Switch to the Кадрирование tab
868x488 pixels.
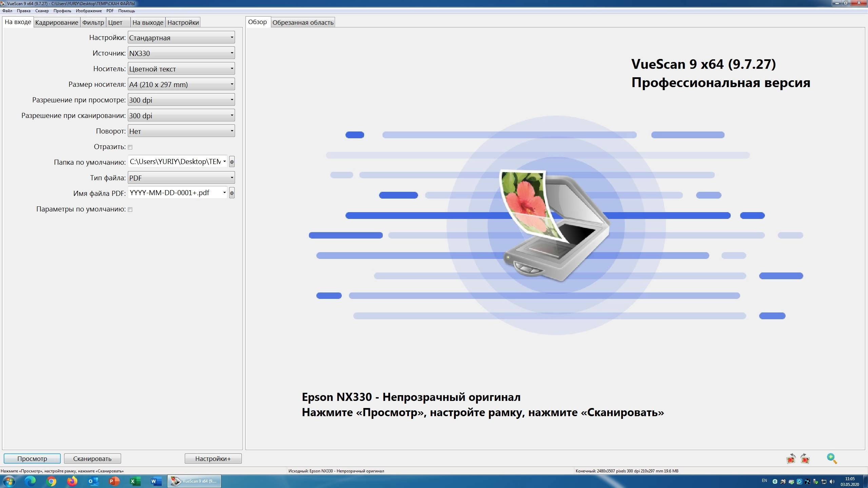point(57,22)
